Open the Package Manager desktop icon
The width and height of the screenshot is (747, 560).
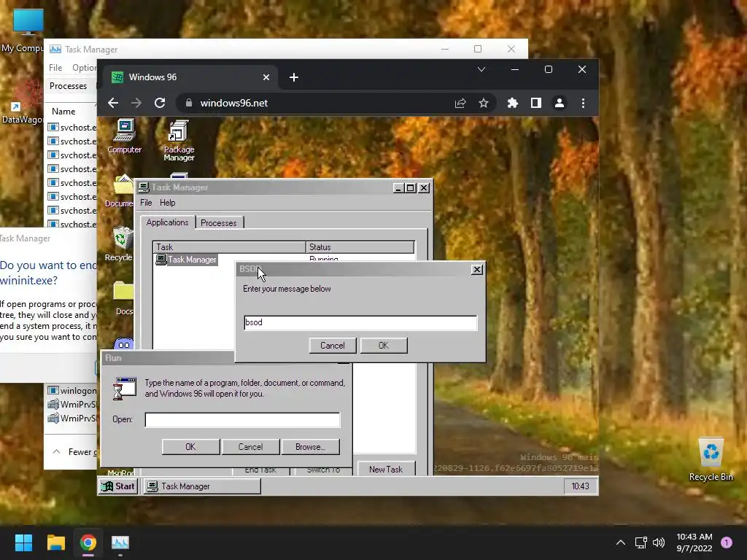pyautogui.click(x=179, y=140)
